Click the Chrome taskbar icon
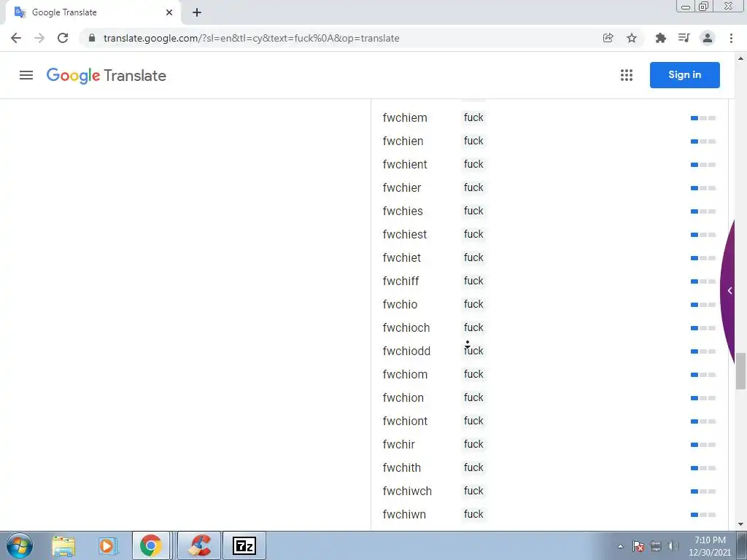Image resolution: width=747 pixels, height=560 pixels. (151, 545)
